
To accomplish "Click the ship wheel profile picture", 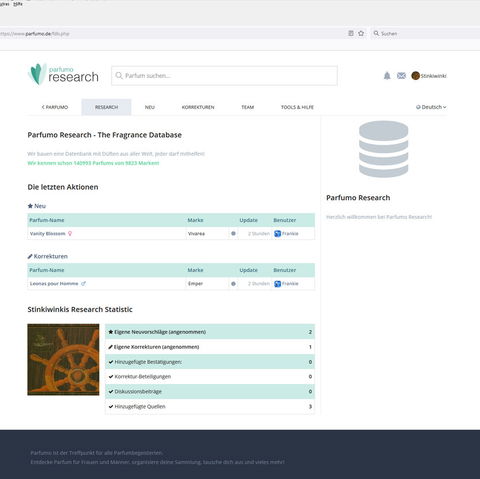I will pyautogui.click(x=63, y=359).
